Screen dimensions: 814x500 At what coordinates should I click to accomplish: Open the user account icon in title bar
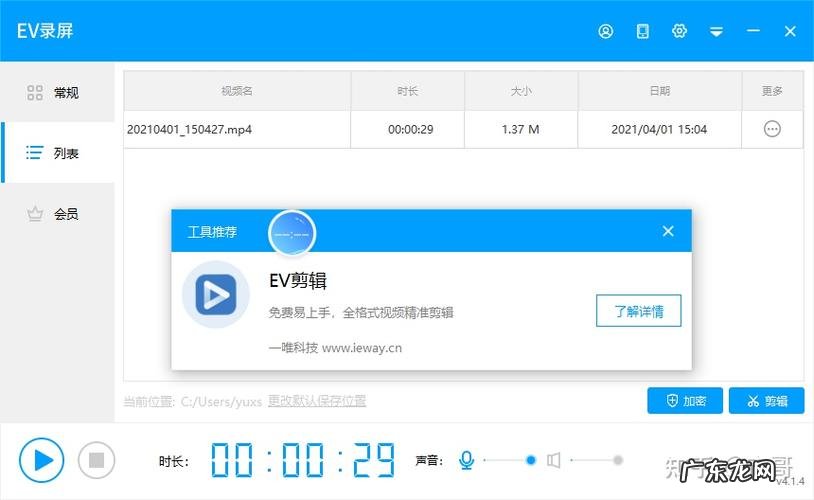click(605, 31)
